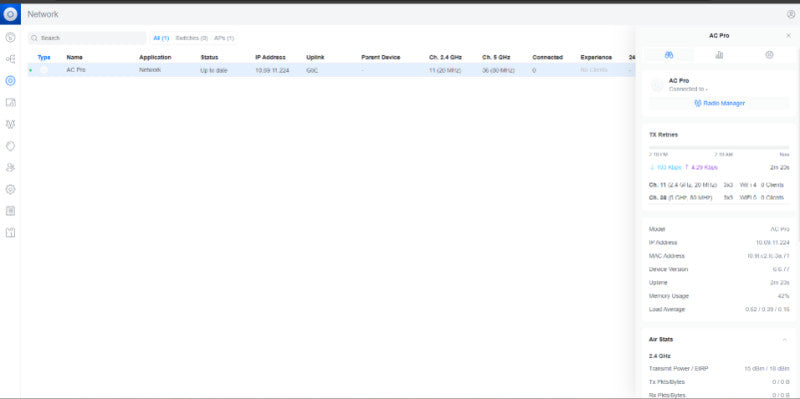Sort table by the Uplink column
This screenshot has height=399, width=800.
315,58
